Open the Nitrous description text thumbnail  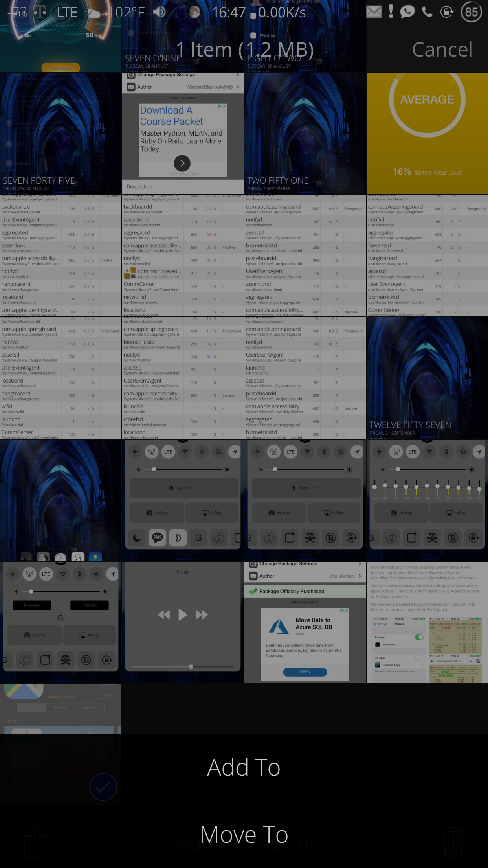(x=427, y=622)
